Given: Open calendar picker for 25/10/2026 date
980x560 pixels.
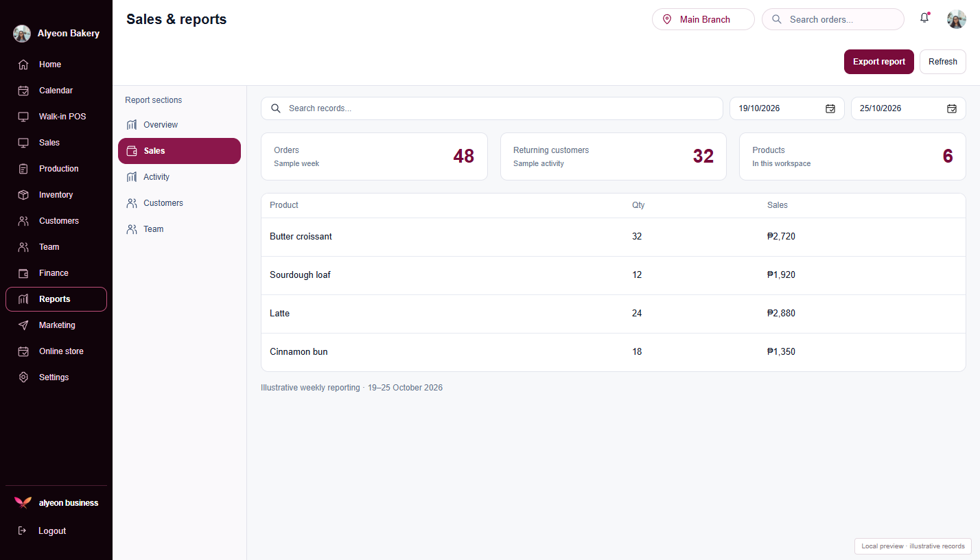Looking at the screenshot, I should [x=952, y=108].
